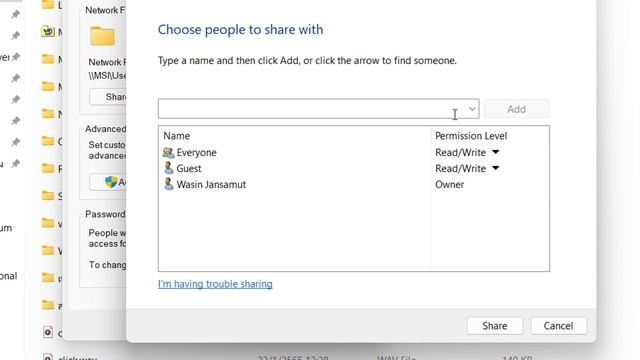Screen dimensions: 640x360
Task: Select the Wasin Jansamut user icon
Action: tap(168, 184)
